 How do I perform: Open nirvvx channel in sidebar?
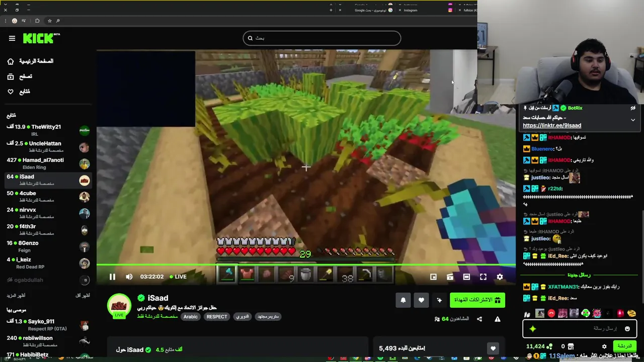click(x=48, y=213)
